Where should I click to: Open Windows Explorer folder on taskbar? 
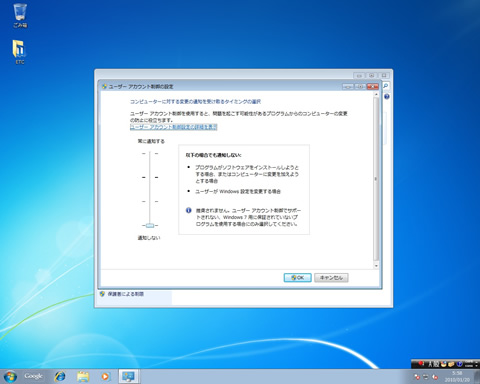[83, 377]
